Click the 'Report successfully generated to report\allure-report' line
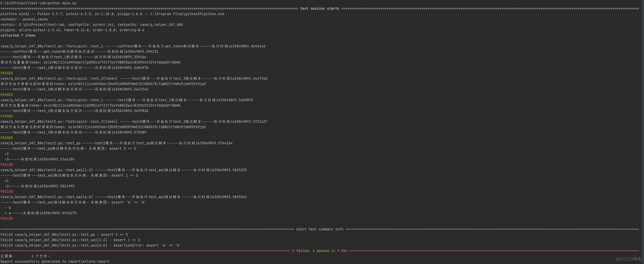This screenshot has width=644, height=264. point(55,261)
